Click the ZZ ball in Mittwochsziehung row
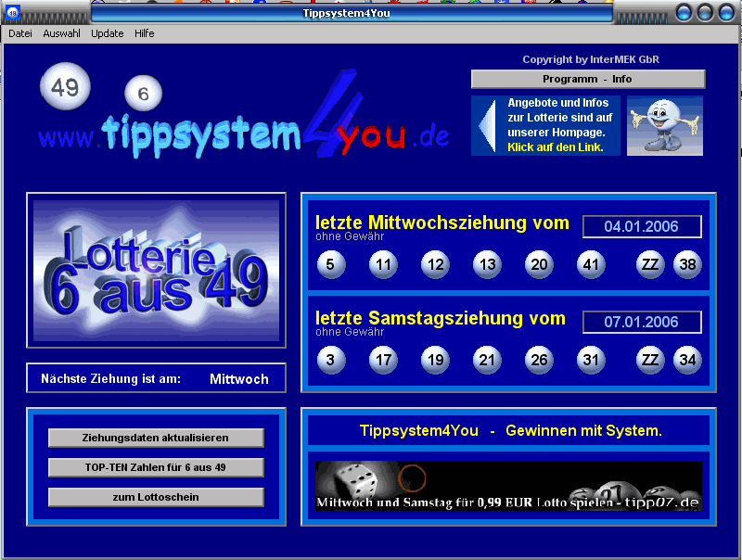Screen dimensions: 742x560 [x=650, y=264]
